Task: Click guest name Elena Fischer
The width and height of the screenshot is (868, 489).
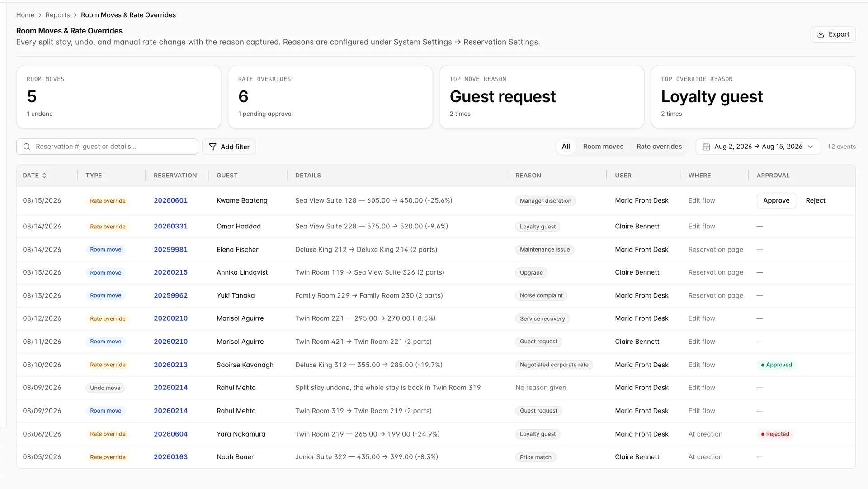Action: (237, 249)
